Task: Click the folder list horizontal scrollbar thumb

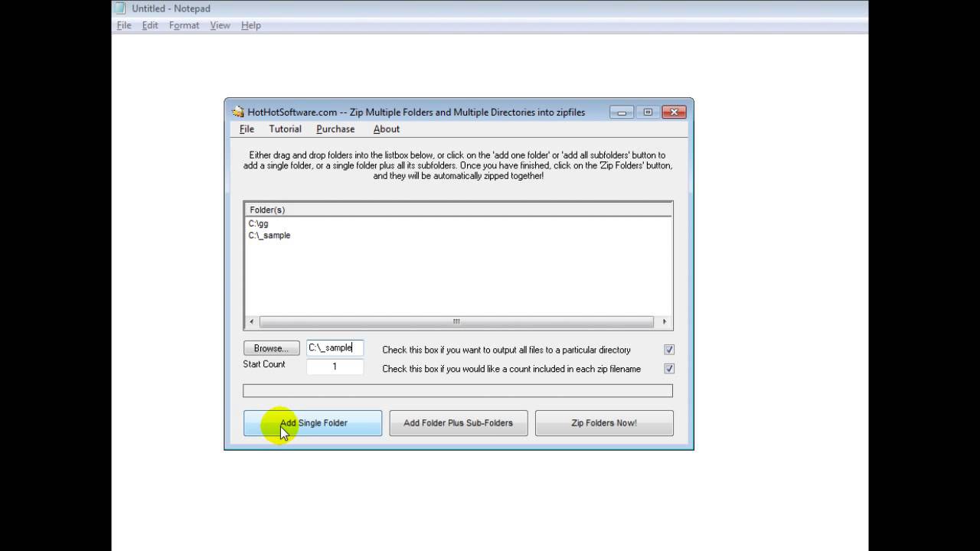Action: pyautogui.click(x=456, y=321)
